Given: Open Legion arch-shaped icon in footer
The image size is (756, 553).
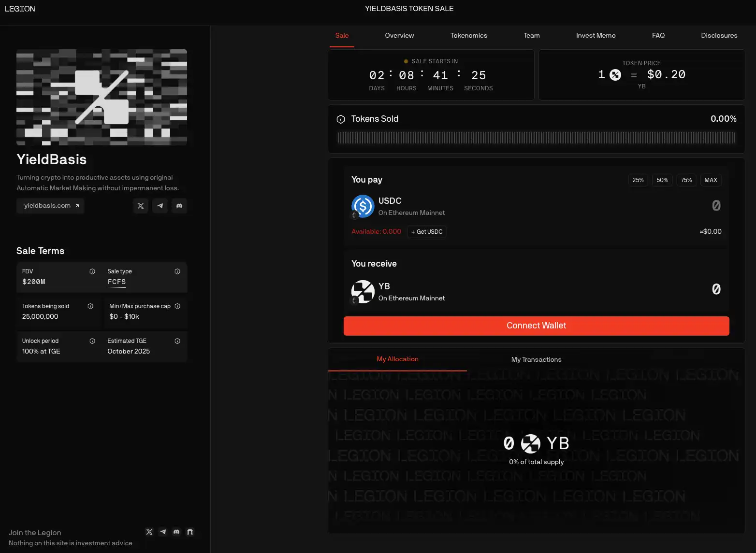Looking at the screenshot, I should click(190, 532).
